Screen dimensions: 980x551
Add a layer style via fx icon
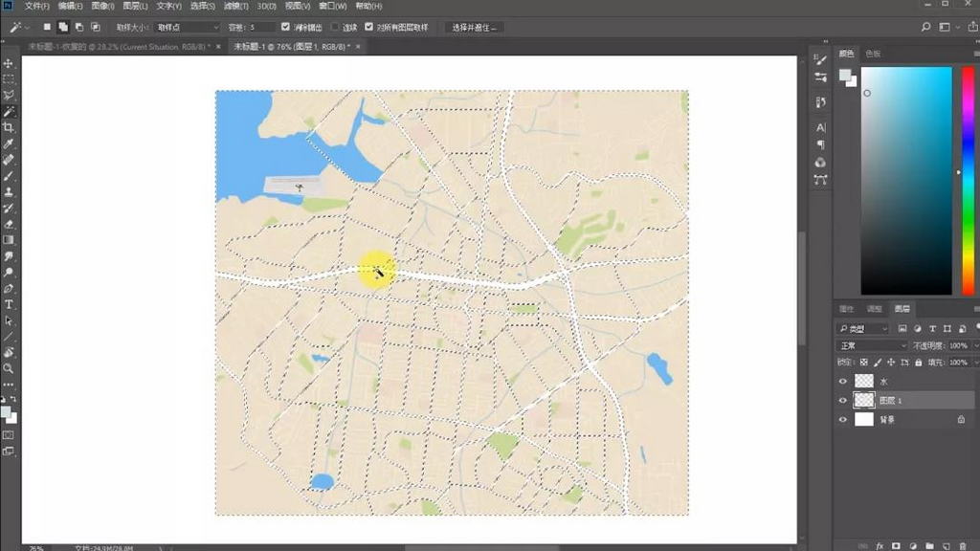click(879, 545)
